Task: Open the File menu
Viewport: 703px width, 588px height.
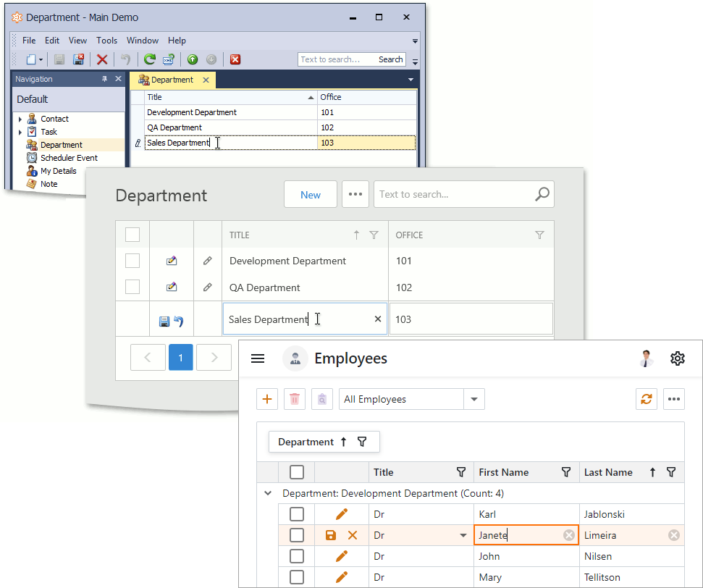Action: tap(29, 41)
